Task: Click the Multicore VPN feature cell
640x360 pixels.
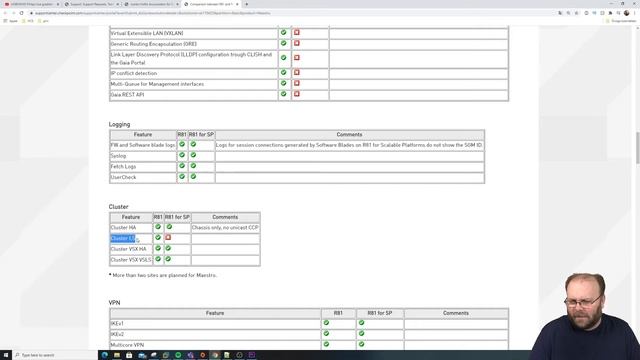Action: point(215,345)
